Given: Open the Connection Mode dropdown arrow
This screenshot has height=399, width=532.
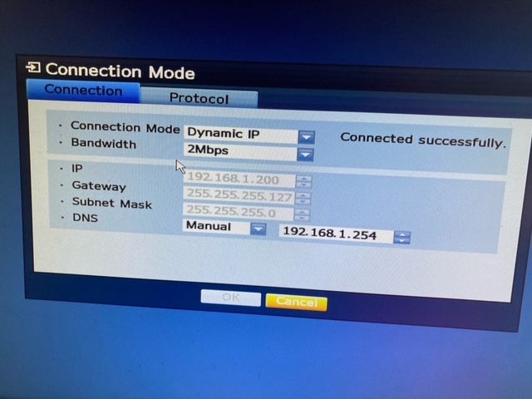Looking at the screenshot, I should pos(307,135).
